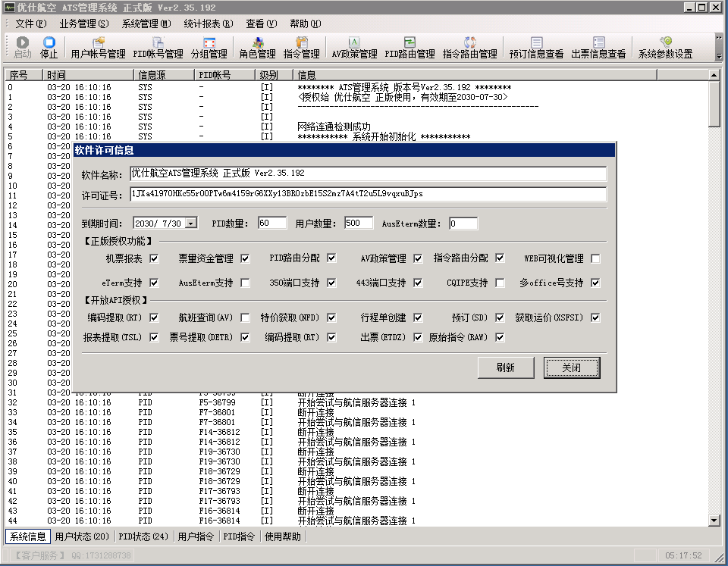Open 角色管理 toolbar icon
The width and height of the screenshot is (728, 566).
[257, 47]
